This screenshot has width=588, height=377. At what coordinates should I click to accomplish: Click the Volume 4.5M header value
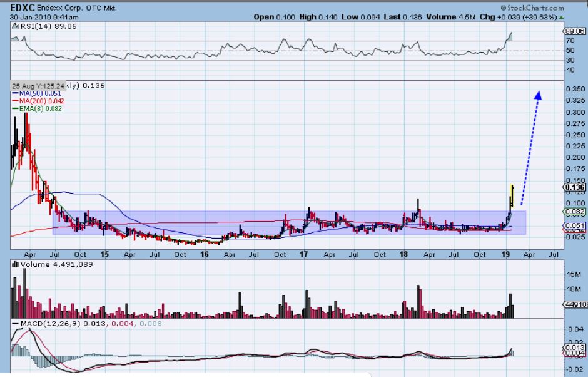pyautogui.click(x=450, y=17)
